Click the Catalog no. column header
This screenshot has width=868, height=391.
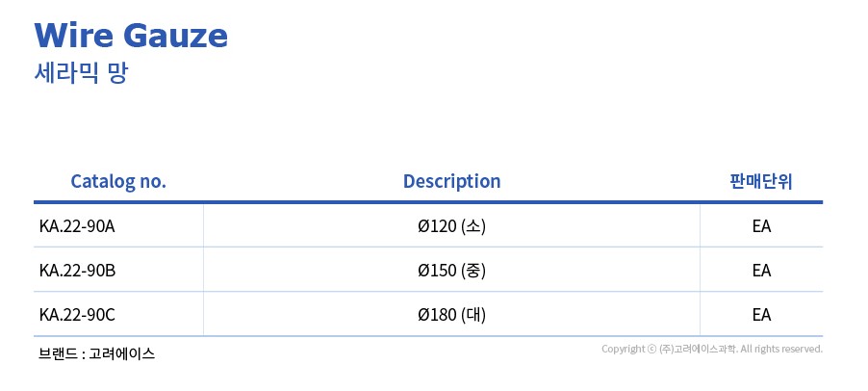click(118, 181)
